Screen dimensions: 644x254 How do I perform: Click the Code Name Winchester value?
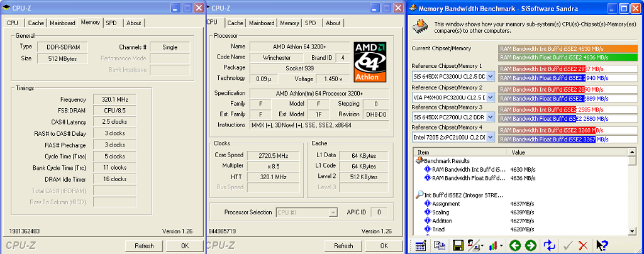tap(277, 57)
